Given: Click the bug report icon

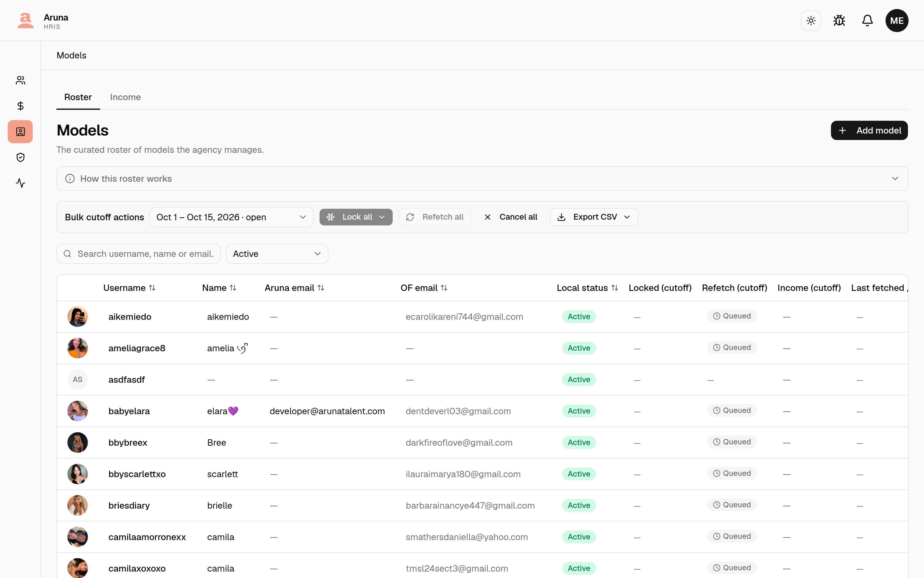Looking at the screenshot, I should coord(839,21).
